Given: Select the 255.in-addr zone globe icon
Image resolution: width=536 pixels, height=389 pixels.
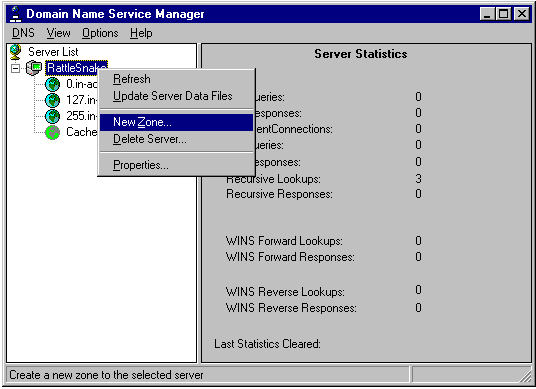Looking at the screenshot, I should (x=53, y=116).
